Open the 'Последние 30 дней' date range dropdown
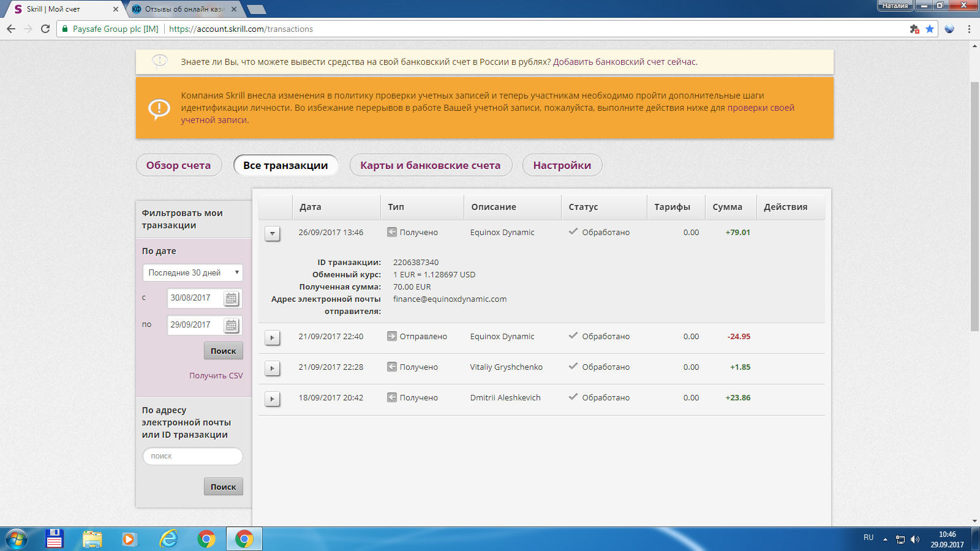The image size is (980, 551). 192,273
